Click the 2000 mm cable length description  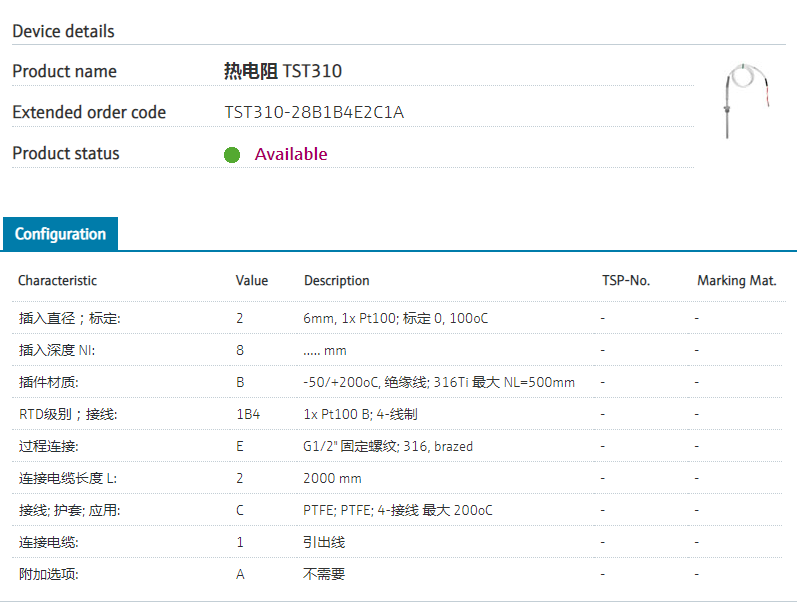coord(332,478)
